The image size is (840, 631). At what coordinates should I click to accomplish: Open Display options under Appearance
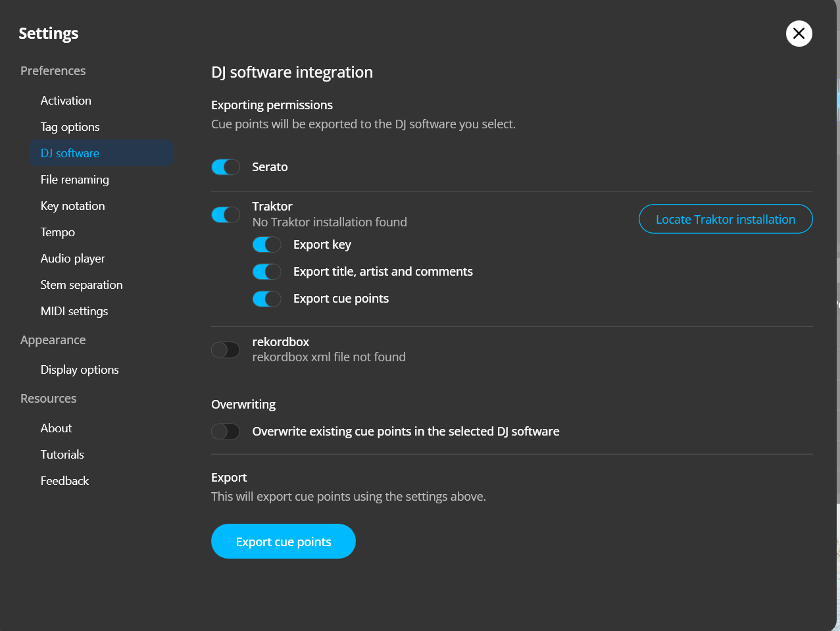pyautogui.click(x=80, y=370)
